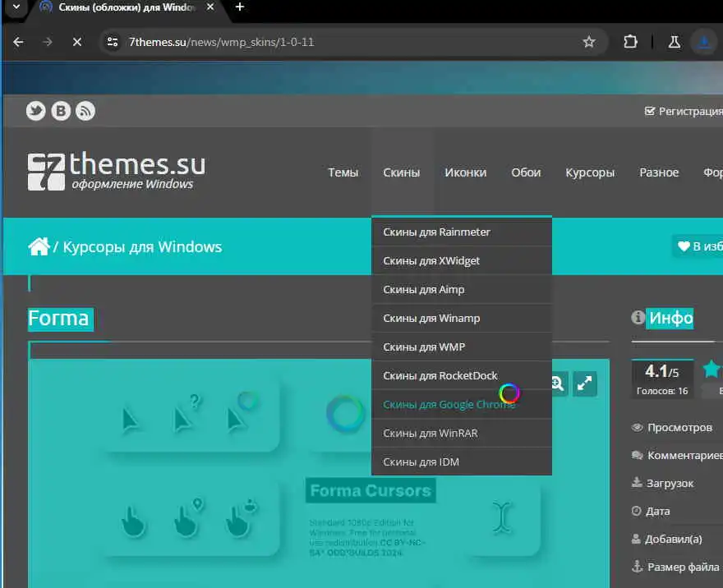
Task: Open the Chrome Labs flask icon
Action: tap(675, 43)
